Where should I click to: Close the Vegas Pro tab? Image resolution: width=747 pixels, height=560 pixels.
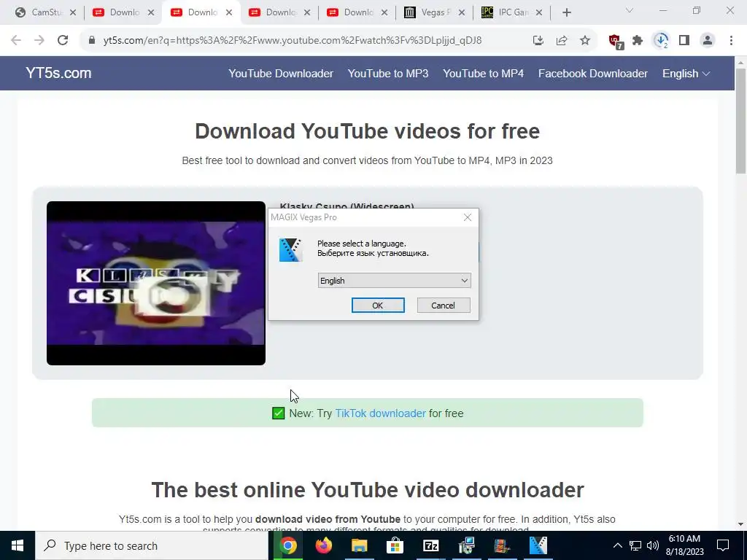coord(462,13)
